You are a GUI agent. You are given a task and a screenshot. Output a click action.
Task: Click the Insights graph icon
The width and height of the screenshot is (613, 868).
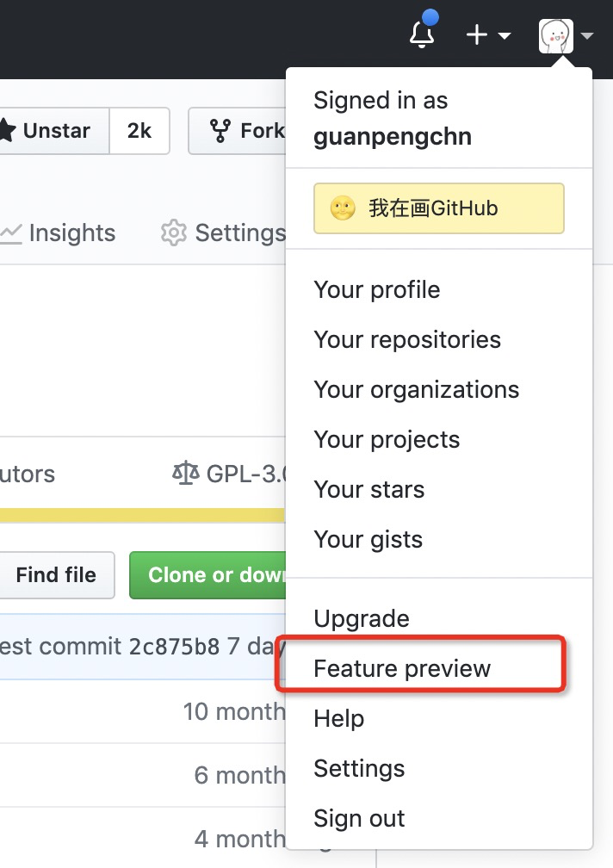pos(10,234)
